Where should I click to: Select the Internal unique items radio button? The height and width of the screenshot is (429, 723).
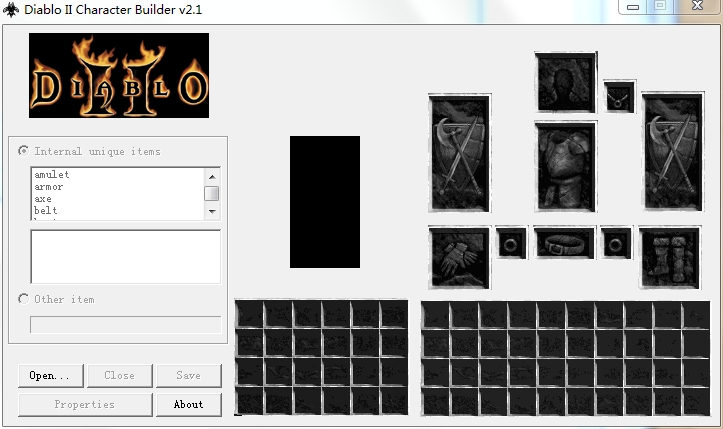(x=23, y=151)
